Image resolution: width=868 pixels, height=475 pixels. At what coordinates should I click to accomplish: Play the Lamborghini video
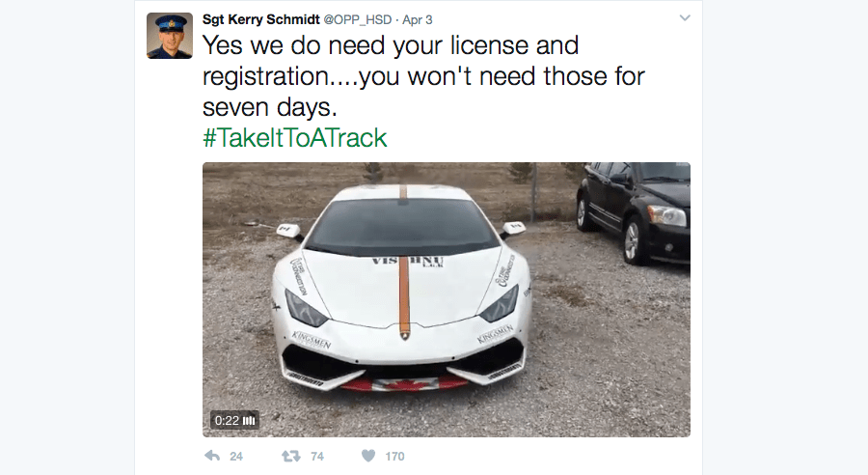click(447, 299)
